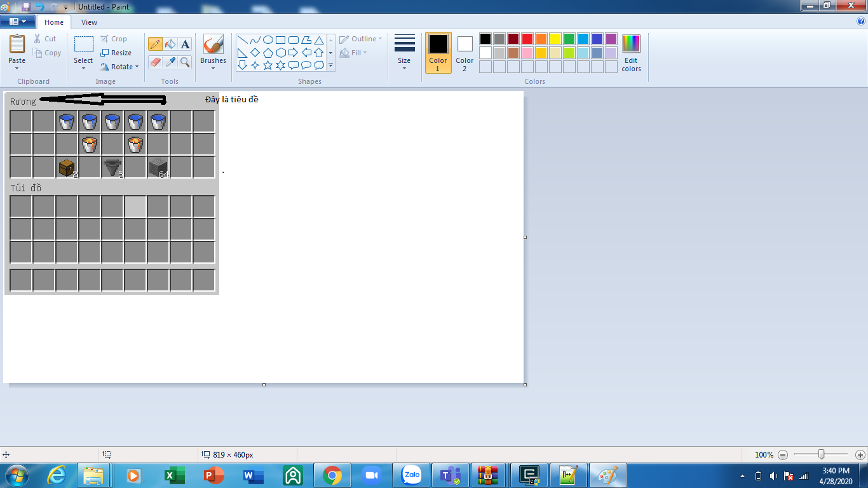Click the Windows Start button

[17, 475]
